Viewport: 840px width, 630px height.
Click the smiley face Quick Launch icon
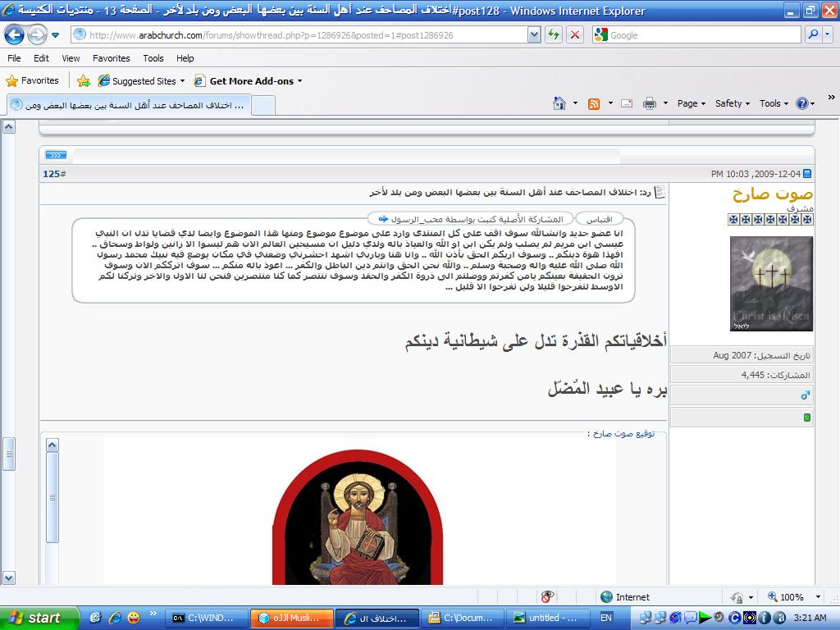[x=134, y=619]
